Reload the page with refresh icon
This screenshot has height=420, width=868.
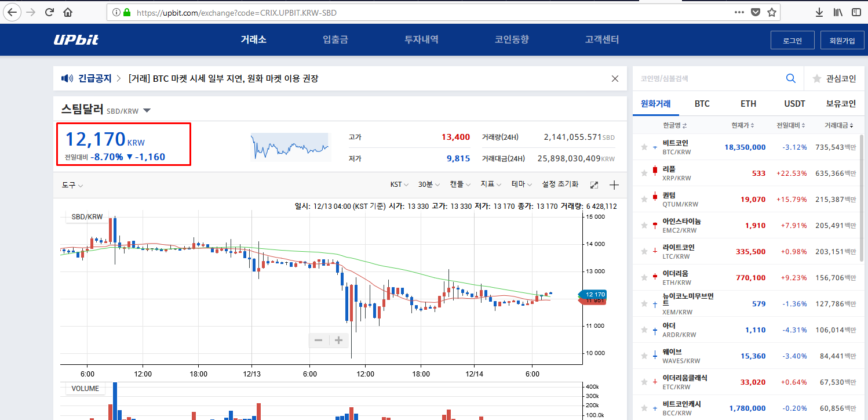[50, 12]
